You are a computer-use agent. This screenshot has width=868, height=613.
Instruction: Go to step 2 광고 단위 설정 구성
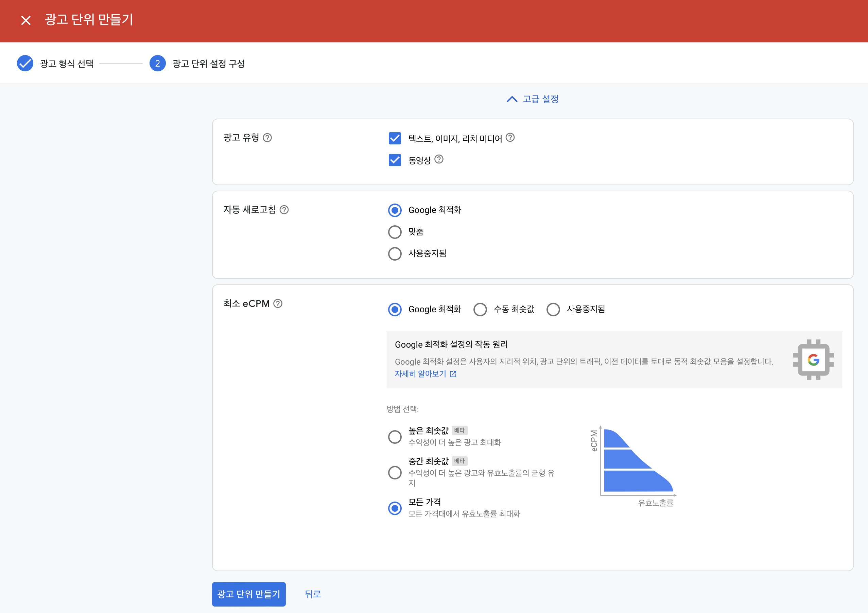158,63
